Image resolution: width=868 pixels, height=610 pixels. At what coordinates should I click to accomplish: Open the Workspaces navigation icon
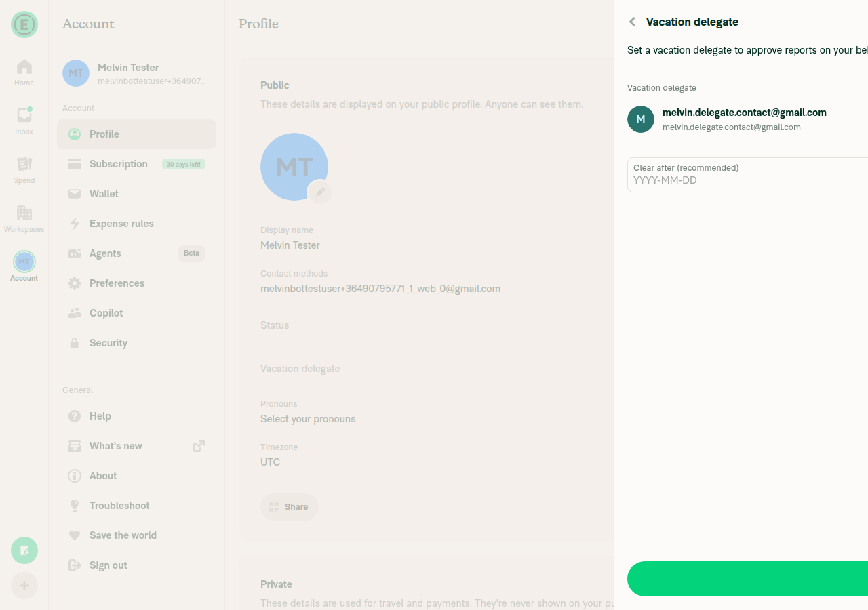click(24, 220)
